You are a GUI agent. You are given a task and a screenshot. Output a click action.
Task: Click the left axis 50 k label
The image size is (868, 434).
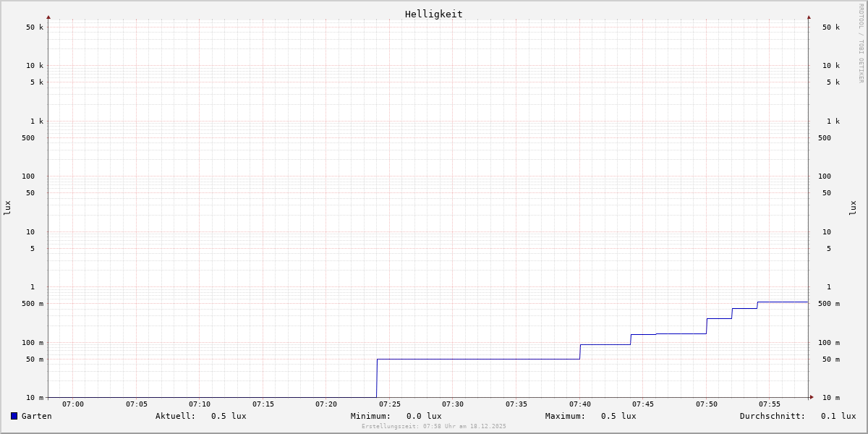click(x=35, y=27)
